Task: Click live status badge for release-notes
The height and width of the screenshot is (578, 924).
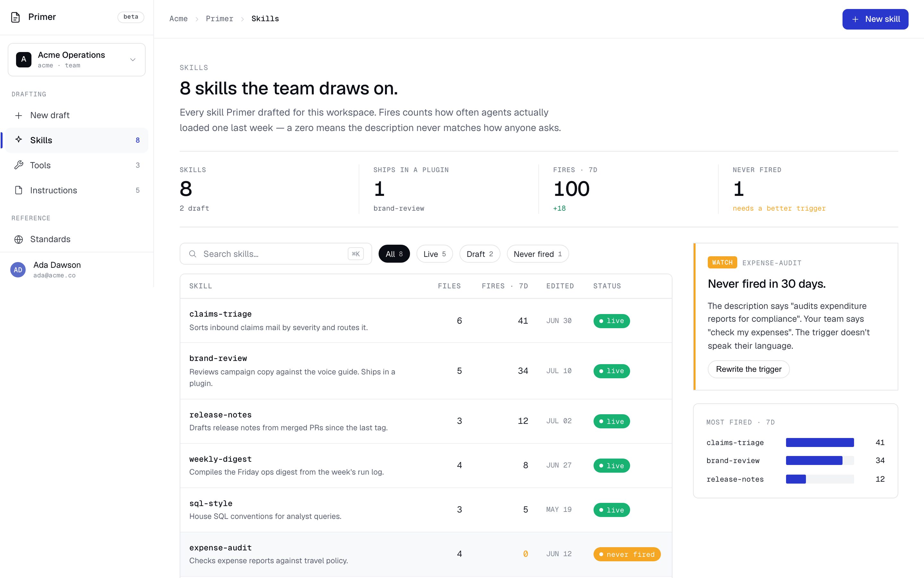Action: coord(611,421)
